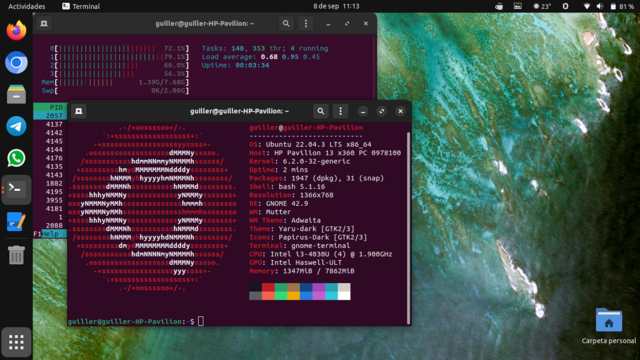Click the Terminal dock icon
The height and width of the screenshot is (360, 640).
click(16, 189)
